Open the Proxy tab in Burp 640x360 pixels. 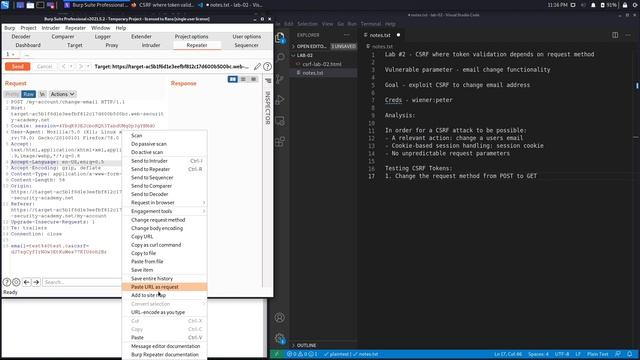tap(111, 45)
